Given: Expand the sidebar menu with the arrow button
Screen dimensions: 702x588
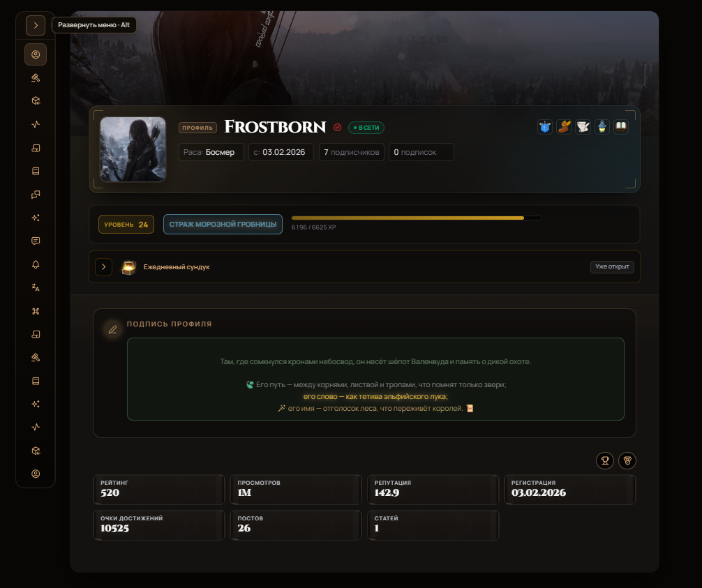Looking at the screenshot, I should (36, 26).
